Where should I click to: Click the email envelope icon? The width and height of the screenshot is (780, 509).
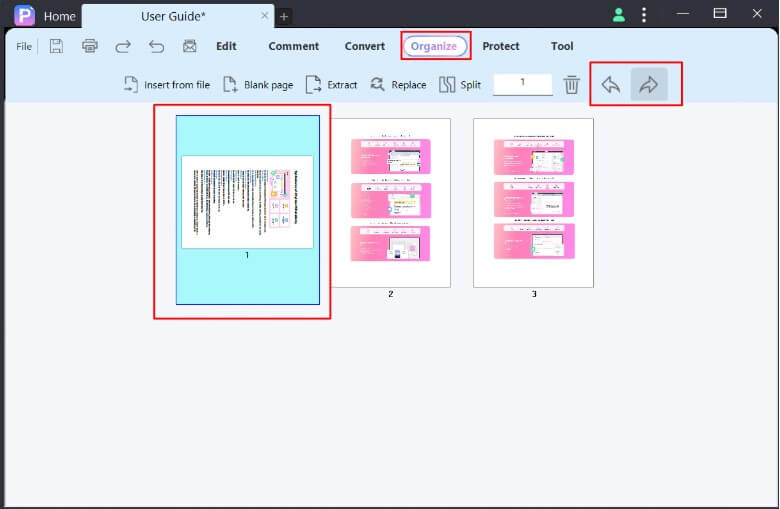pos(190,46)
